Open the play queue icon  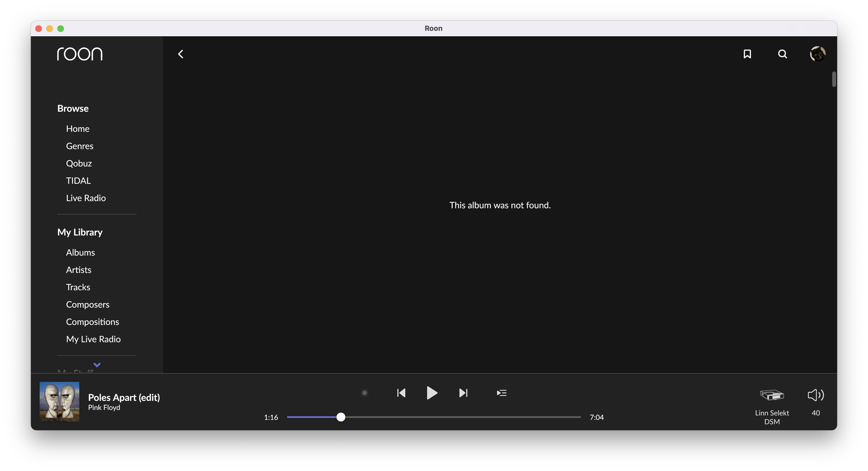(501, 393)
